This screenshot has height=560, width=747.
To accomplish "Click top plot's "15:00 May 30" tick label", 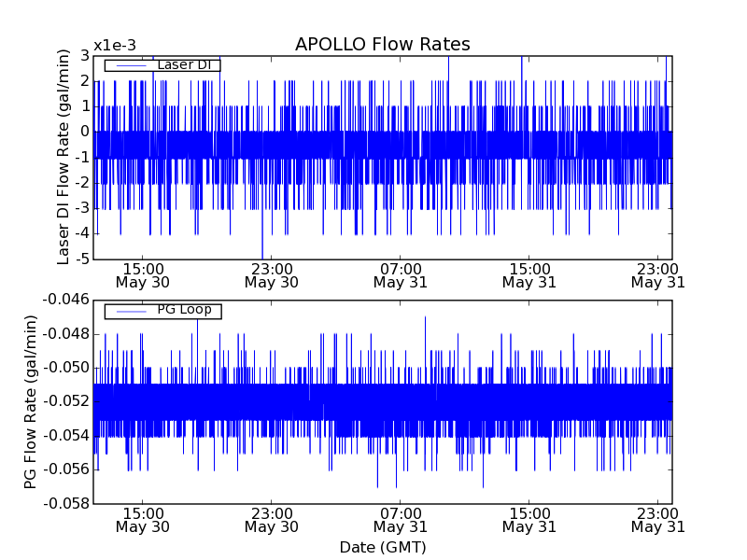I will pos(143,274).
